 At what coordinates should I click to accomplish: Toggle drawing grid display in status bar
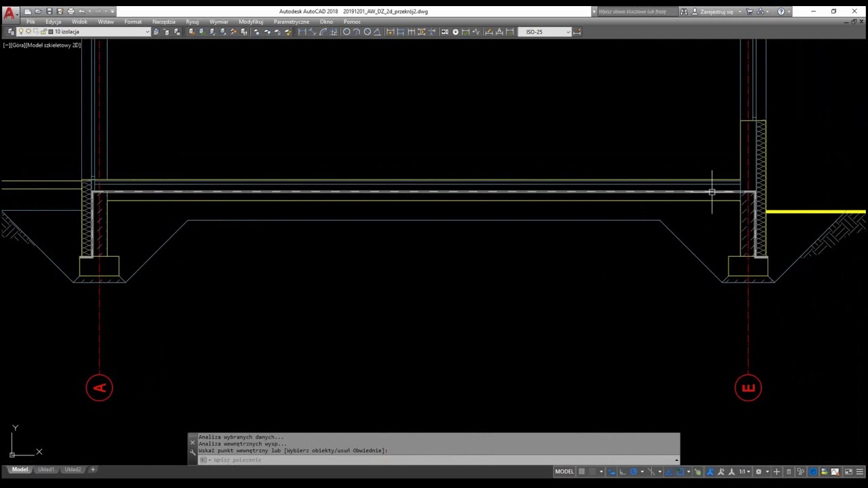pos(580,472)
